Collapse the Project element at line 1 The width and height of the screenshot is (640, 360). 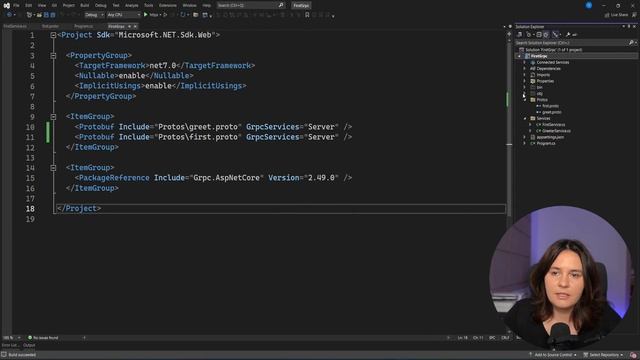click(x=53, y=35)
